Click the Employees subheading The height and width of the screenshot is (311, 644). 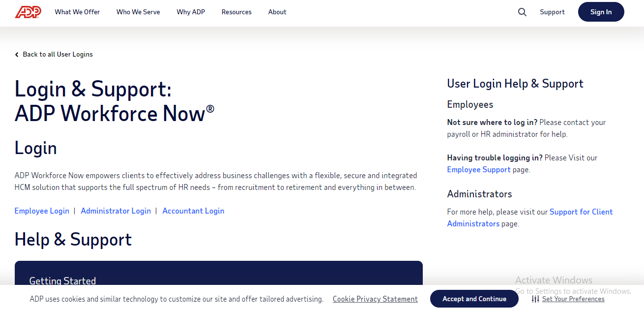point(470,104)
